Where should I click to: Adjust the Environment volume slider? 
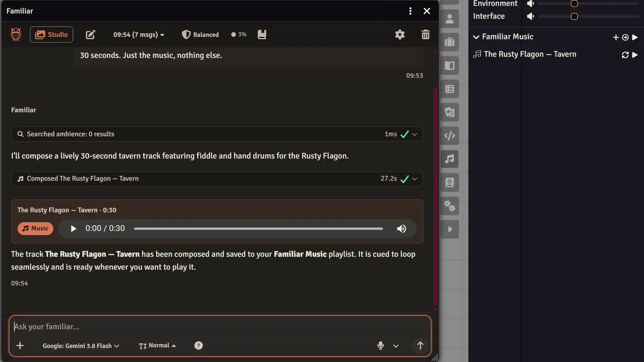click(x=589, y=4)
